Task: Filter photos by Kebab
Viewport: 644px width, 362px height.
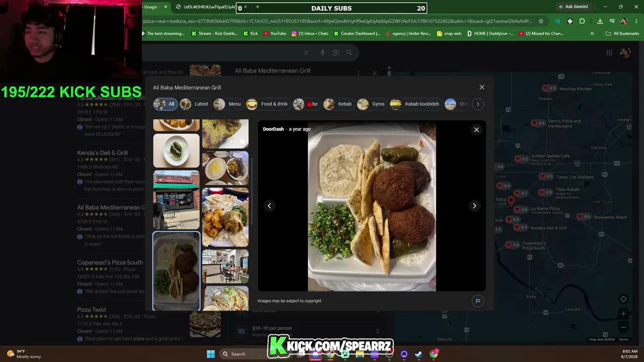Action: pos(338,104)
